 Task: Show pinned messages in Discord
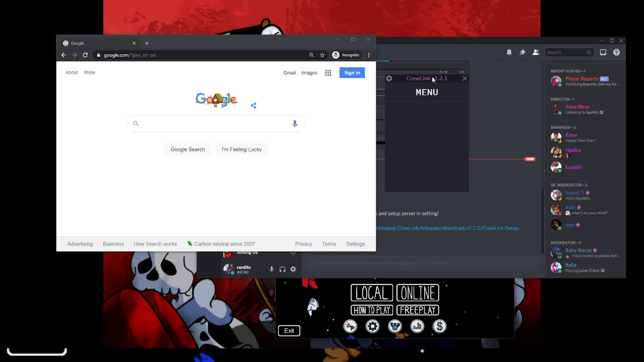522,52
